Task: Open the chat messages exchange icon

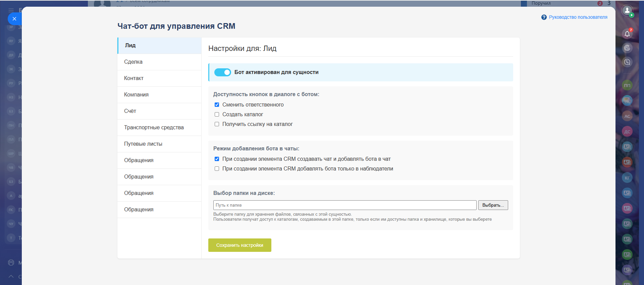Action: click(627, 62)
